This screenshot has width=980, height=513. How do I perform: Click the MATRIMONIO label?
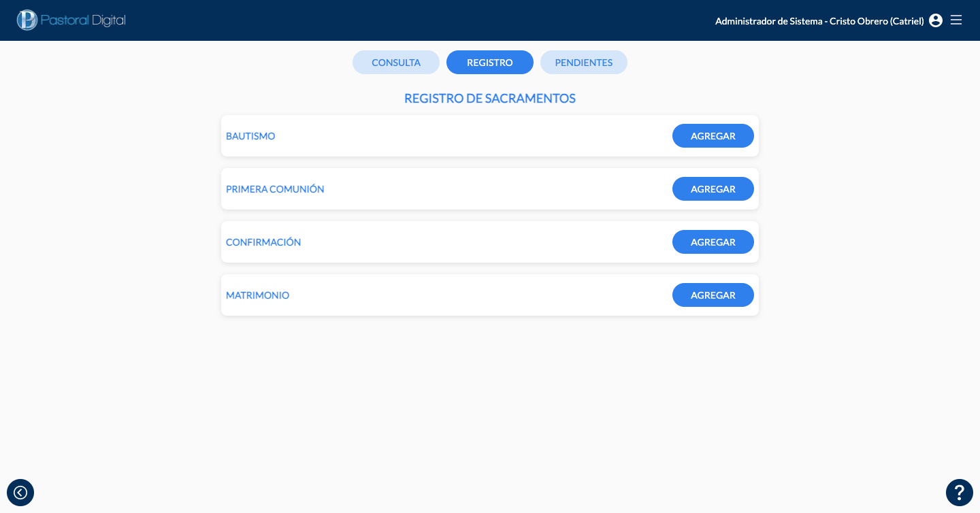257,295
